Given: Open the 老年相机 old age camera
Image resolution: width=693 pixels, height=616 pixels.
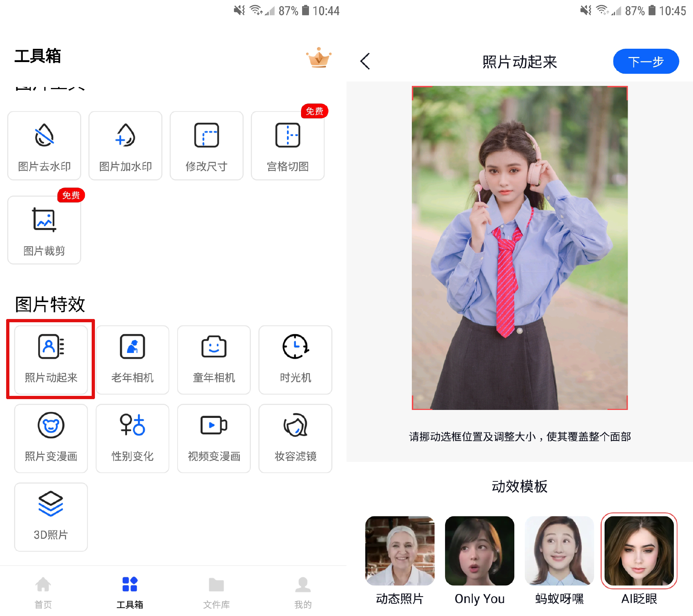Looking at the screenshot, I should (132, 360).
